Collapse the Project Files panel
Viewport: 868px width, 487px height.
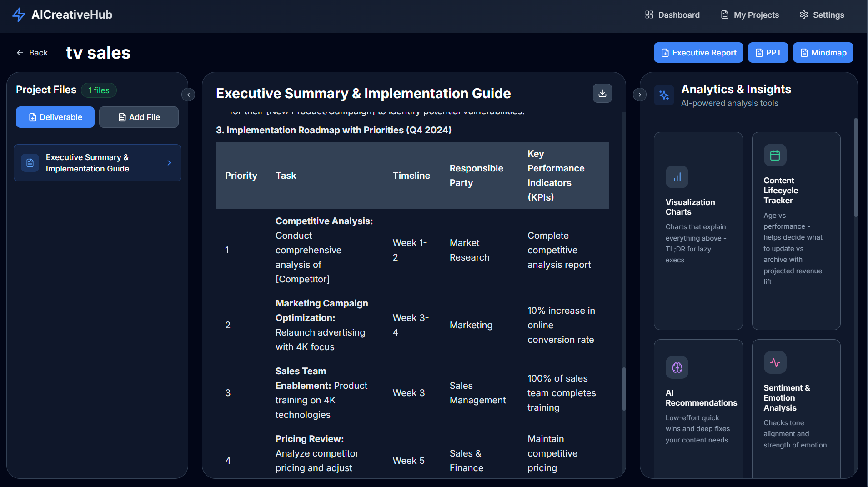(188, 95)
